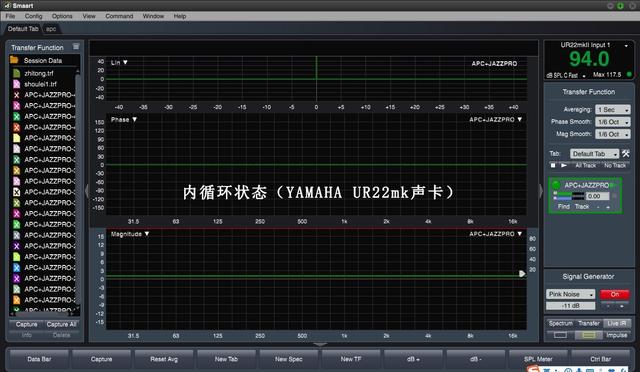Viewport: 640px width, 372px height.
Task: Click the coherence threshold marker on Magnitude graph
Action: point(522,274)
